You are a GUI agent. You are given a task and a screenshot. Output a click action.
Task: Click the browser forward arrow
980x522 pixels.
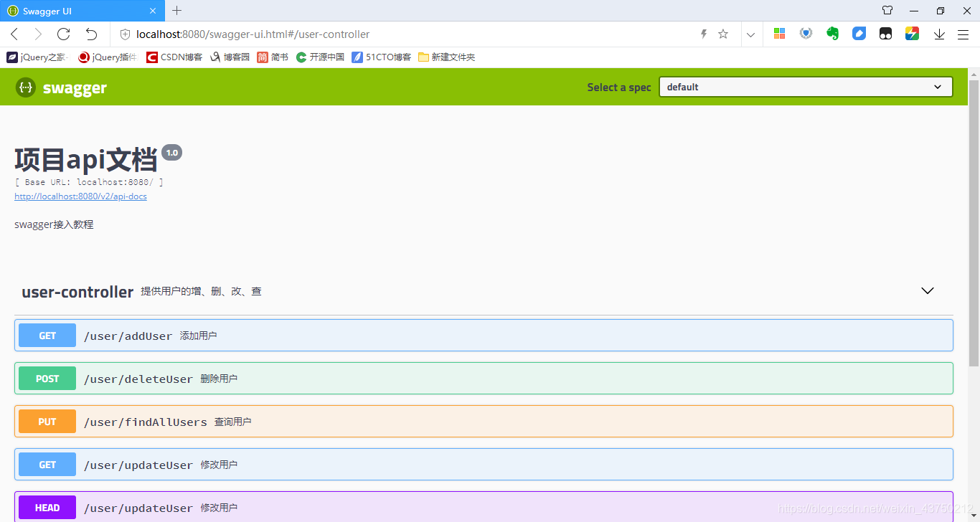(x=38, y=34)
